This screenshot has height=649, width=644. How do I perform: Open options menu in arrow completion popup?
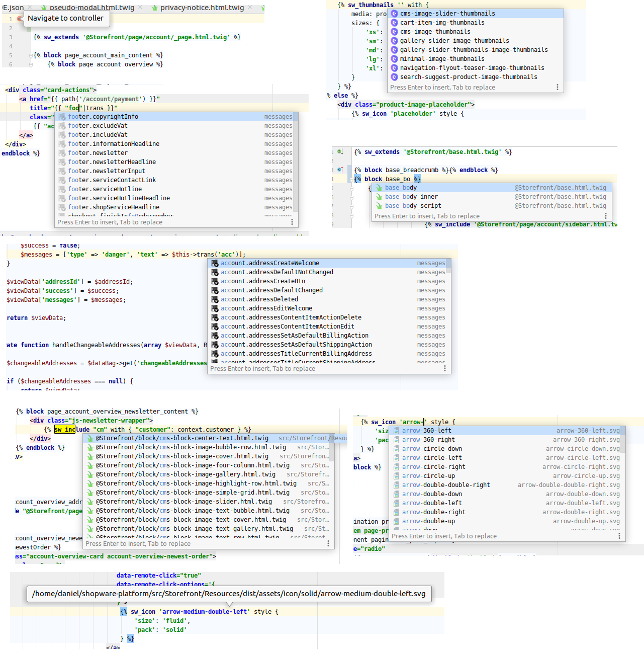click(619, 536)
